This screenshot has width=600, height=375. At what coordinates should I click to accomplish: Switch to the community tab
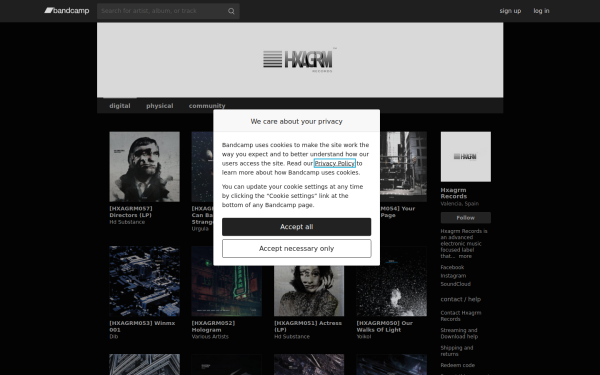pos(207,106)
